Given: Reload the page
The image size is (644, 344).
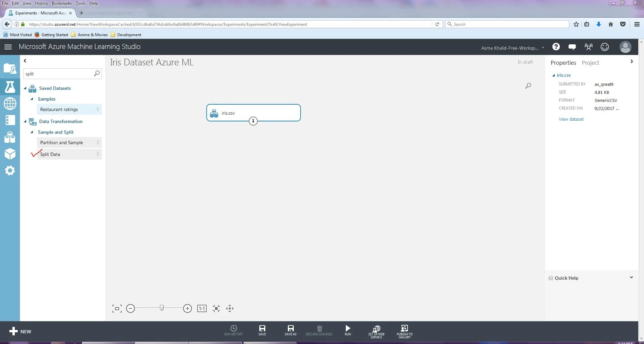Looking at the screenshot, I should tap(437, 24).
